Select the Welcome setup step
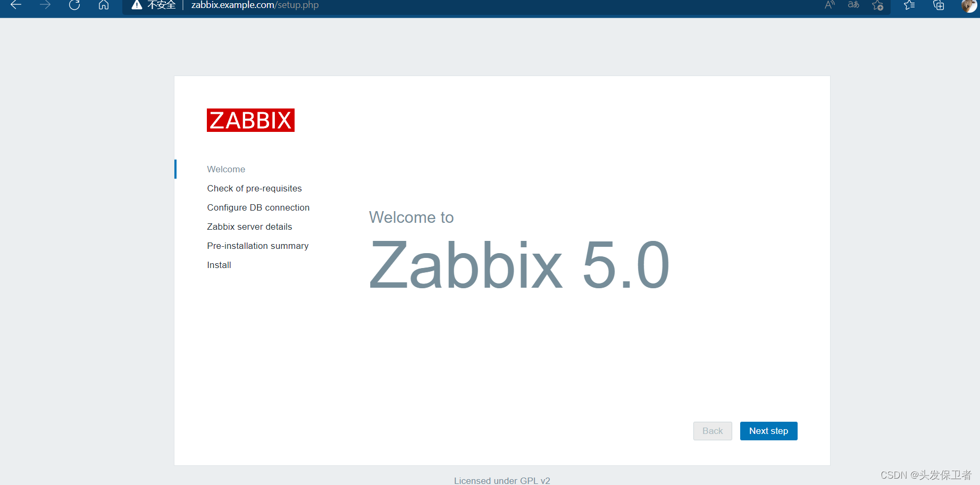The image size is (980, 485). click(x=226, y=169)
